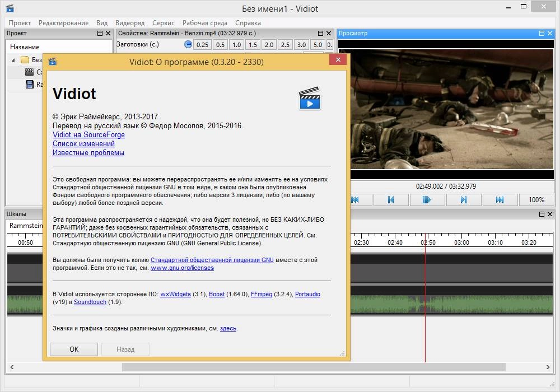
Task: Close the Просмотр panel
Action: [x=550, y=33]
